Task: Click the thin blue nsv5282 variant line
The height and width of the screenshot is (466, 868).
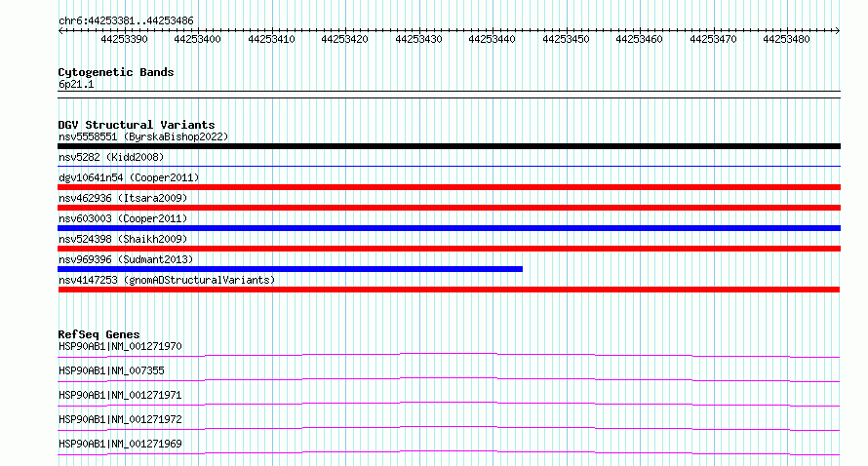Action: [x=449, y=166]
